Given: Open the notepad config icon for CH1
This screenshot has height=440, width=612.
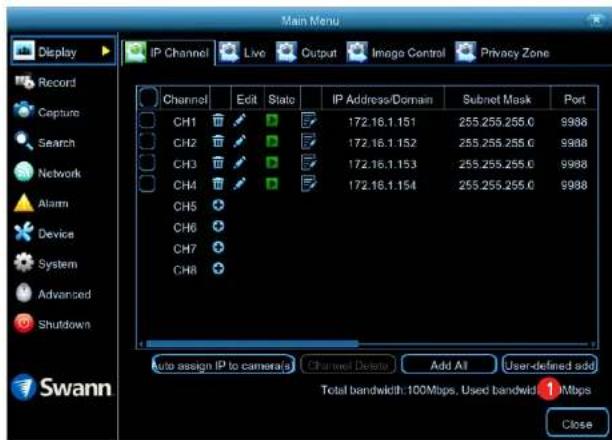Looking at the screenshot, I should point(309,121).
